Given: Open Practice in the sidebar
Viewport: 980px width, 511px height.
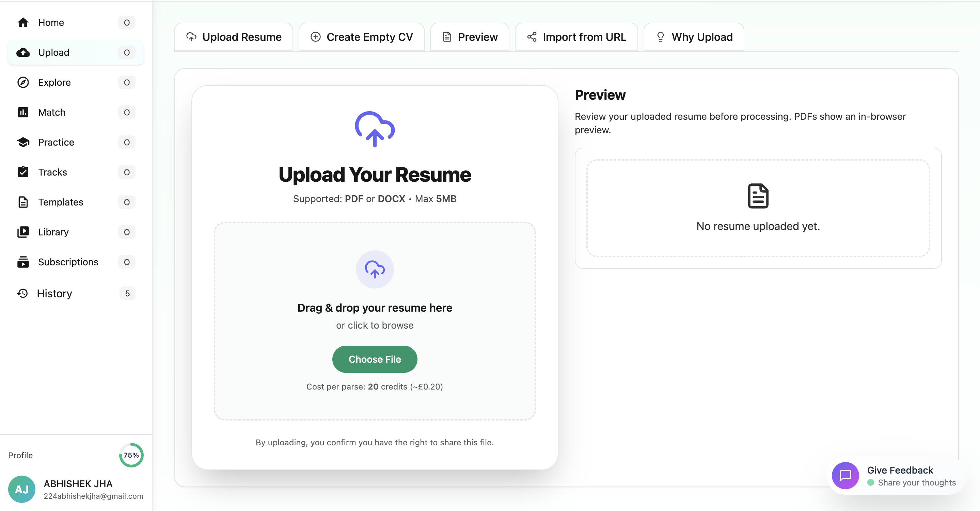Looking at the screenshot, I should 76,142.
